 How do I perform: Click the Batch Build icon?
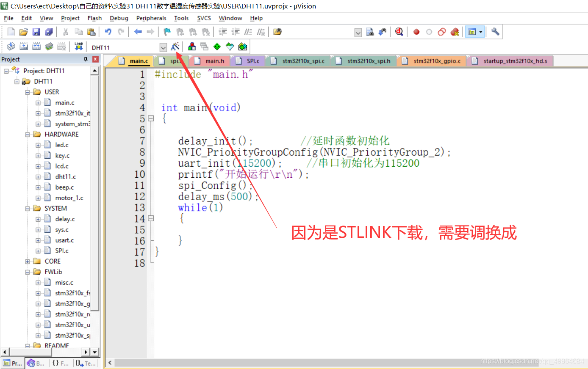(x=49, y=47)
